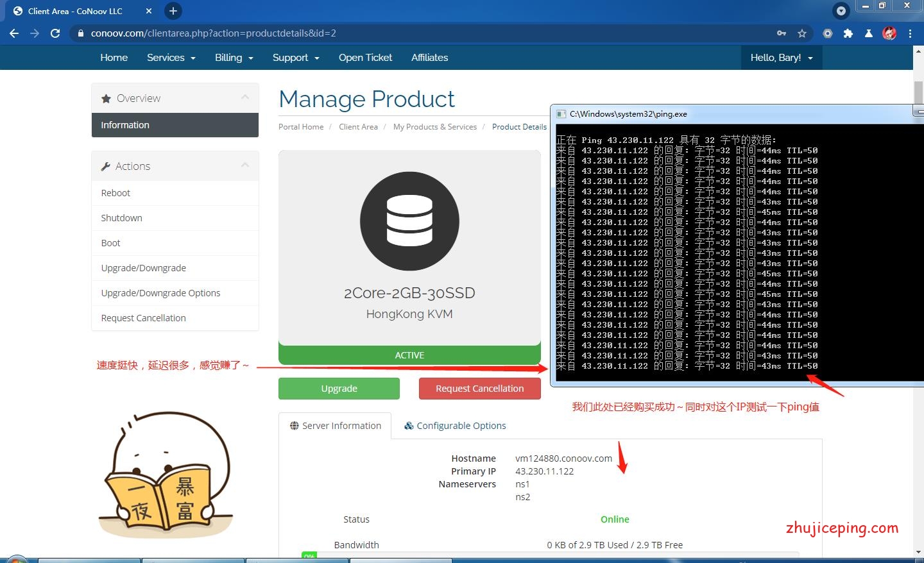Follow the Client Area breadcrumb
Screen dimensions: 924x563
coord(358,127)
